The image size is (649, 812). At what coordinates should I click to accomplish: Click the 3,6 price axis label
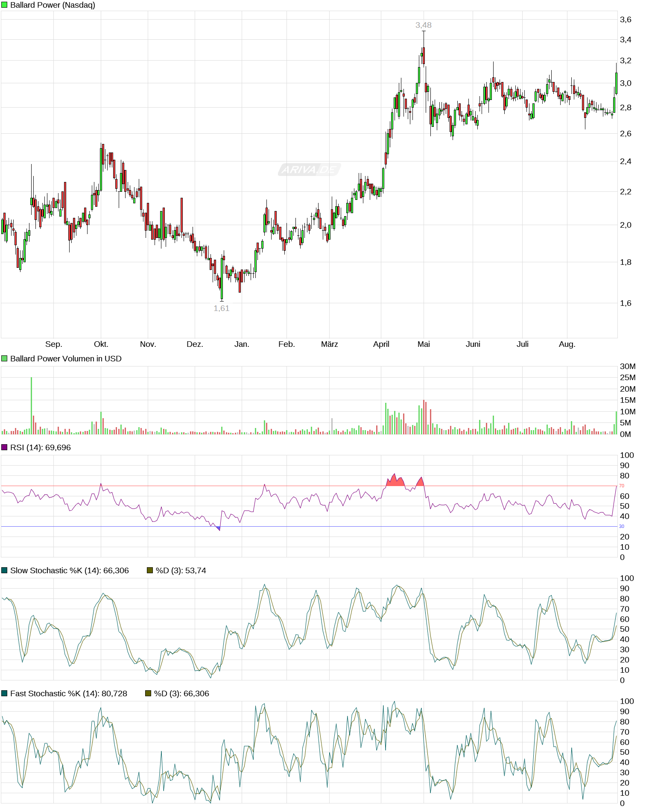tap(626, 20)
